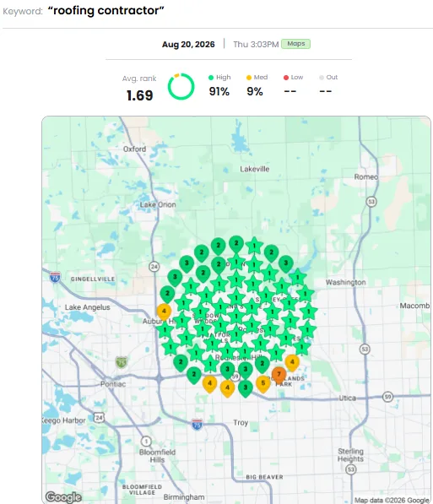This screenshot has height=504, width=433.
Task: Click the Sterling Heights map label
Action: tap(350, 455)
